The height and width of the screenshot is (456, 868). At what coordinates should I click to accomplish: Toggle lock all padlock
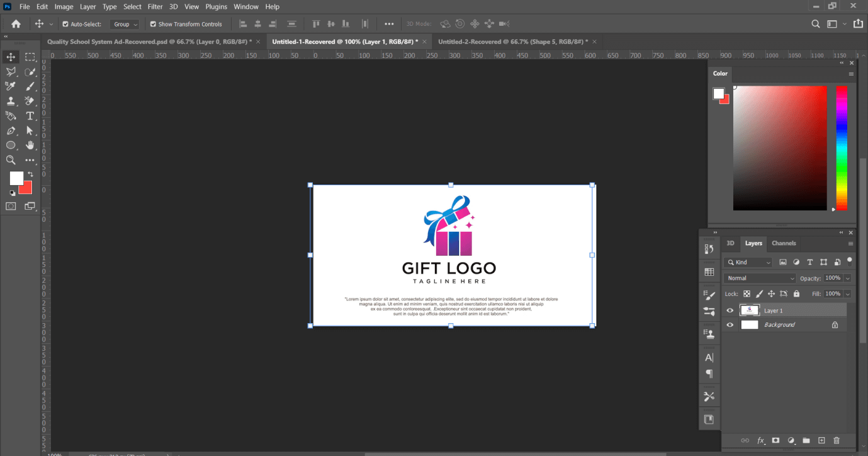pyautogui.click(x=796, y=294)
